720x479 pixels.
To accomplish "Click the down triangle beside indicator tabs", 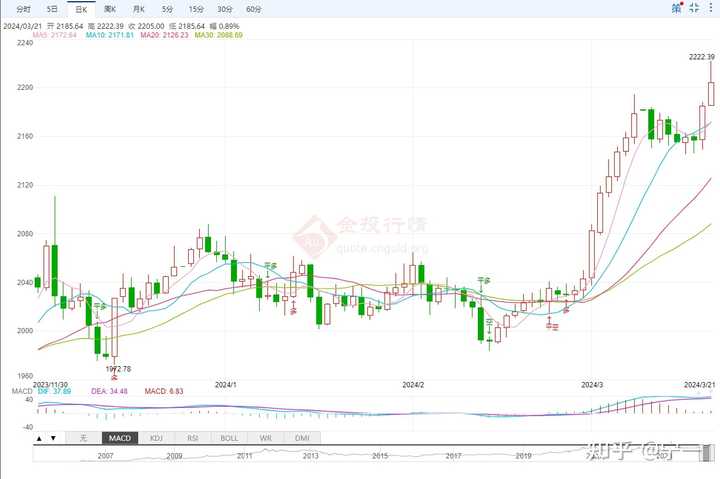I will (x=53, y=438).
